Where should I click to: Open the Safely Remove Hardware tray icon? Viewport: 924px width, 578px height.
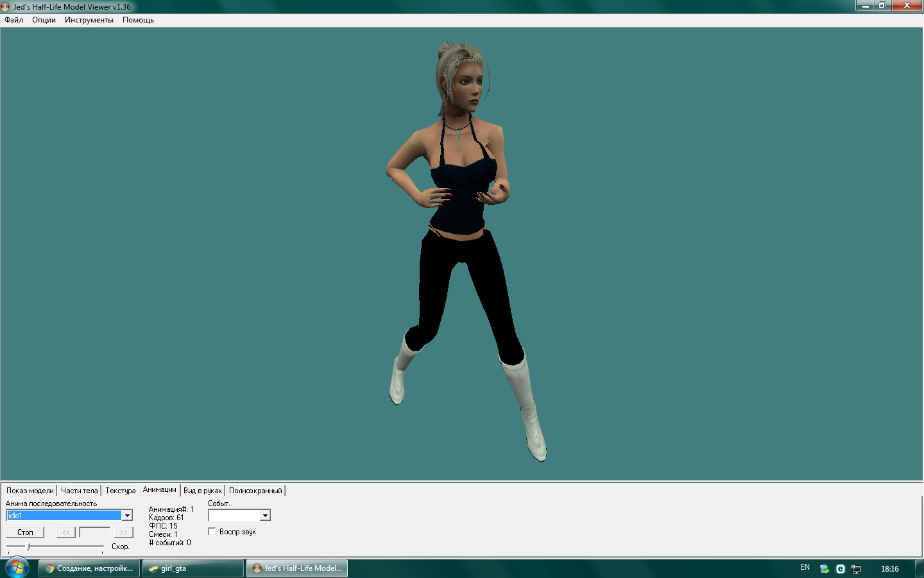pyautogui.click(x=825, y=569)
